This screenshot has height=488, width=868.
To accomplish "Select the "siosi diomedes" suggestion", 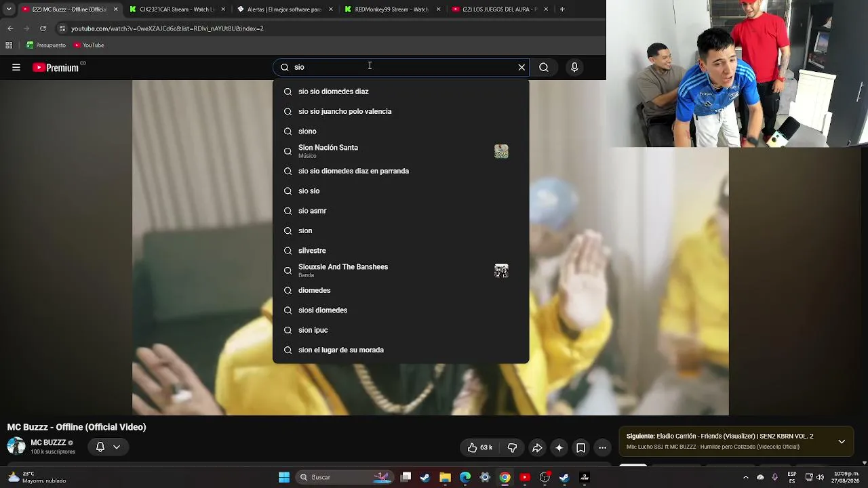I will pos(401,310).
